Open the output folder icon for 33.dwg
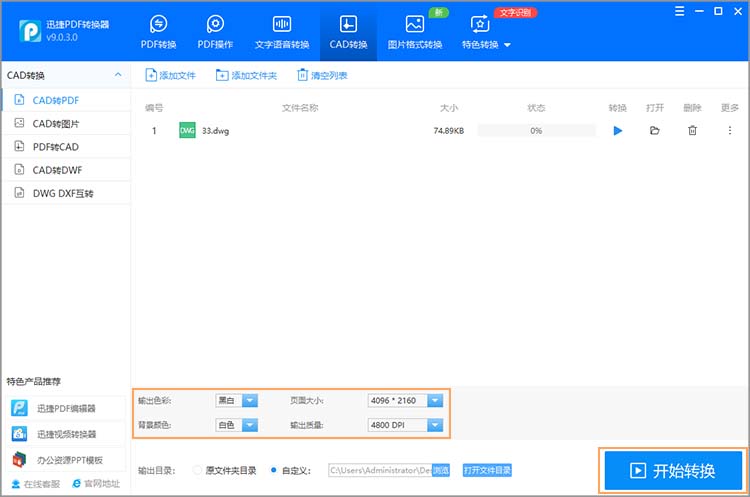Image resolution: width=750 pixels, height=497 pixels. pos(655,131)
